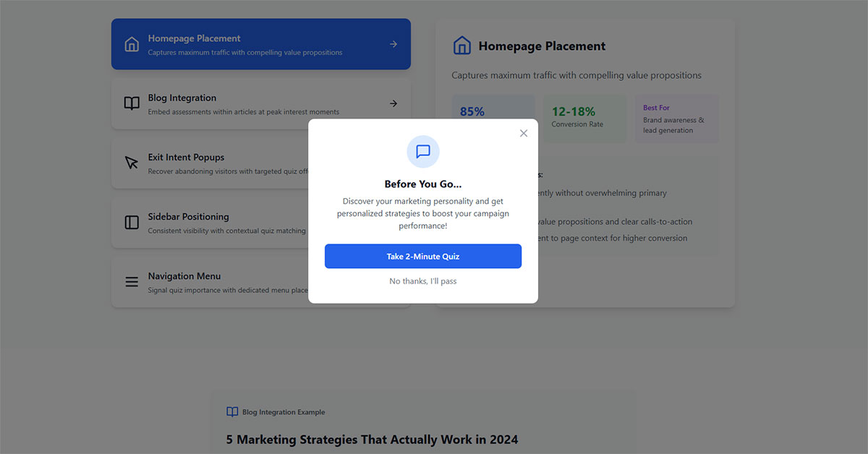
Task: Click the No thanks, I'll pass link
Action: (x=422, y=281)
